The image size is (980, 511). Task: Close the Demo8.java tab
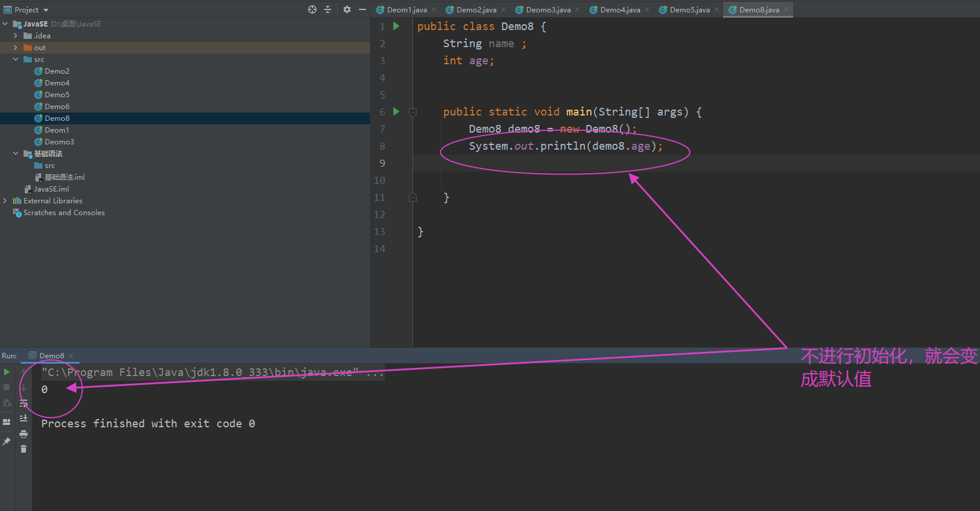pyautogui.click(x=786, y=9)
